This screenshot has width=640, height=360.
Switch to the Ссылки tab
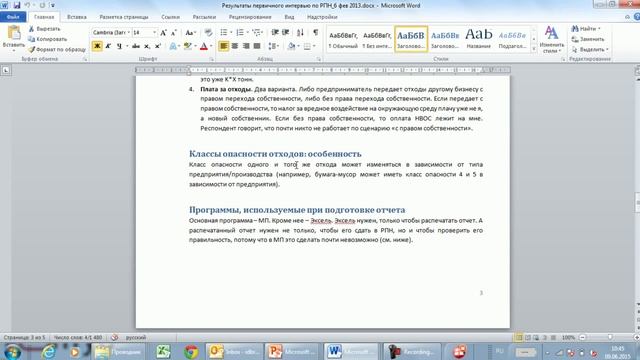tap(170, 17)
